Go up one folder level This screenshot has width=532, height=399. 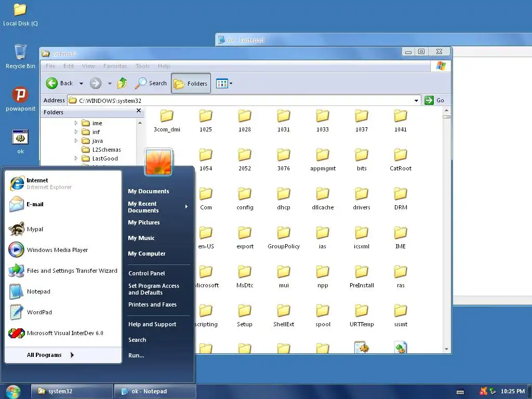click(122, 83)
